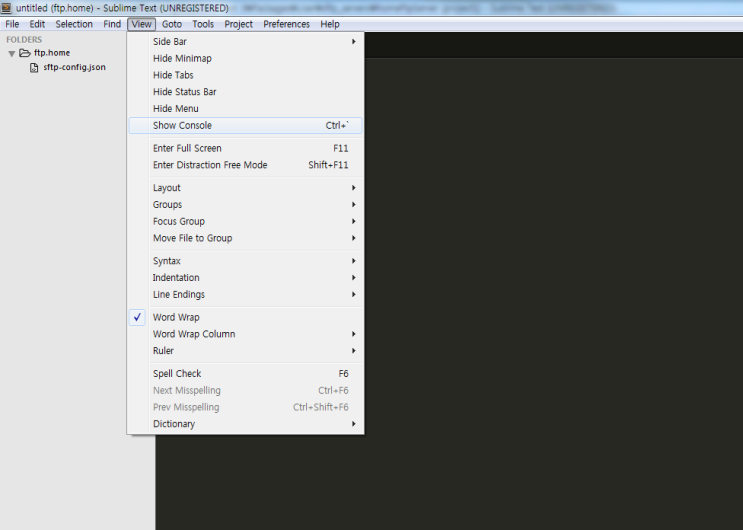Open the File menu

(x=12, y=24)
